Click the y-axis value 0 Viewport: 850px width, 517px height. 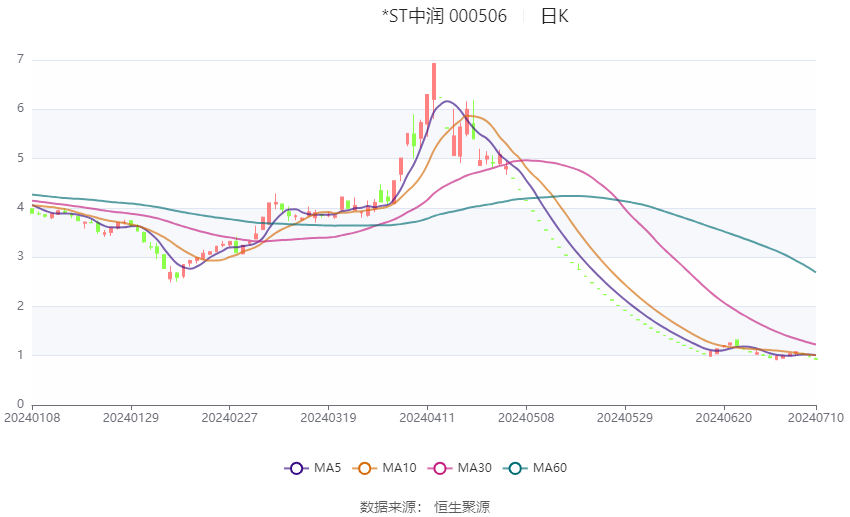coord(21,404)
